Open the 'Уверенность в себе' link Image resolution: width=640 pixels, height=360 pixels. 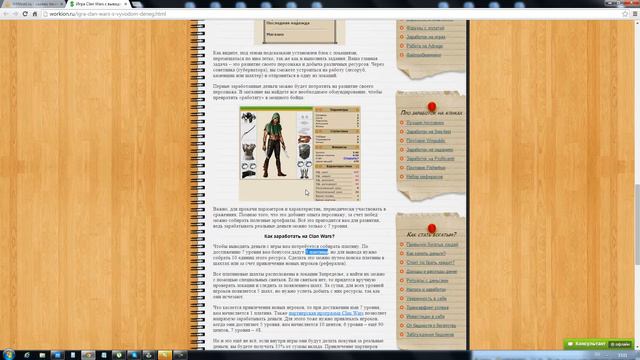426,299
